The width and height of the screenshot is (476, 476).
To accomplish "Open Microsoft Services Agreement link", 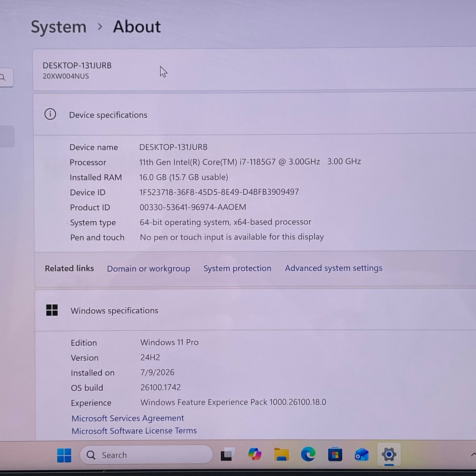I will point(128,418).
